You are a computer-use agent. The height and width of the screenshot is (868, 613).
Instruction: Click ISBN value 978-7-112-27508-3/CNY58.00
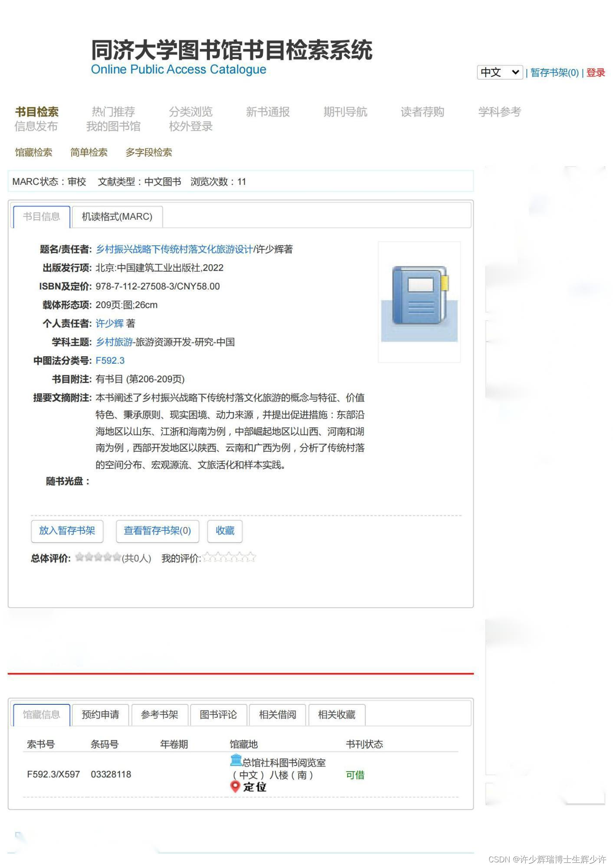[158, 286]
